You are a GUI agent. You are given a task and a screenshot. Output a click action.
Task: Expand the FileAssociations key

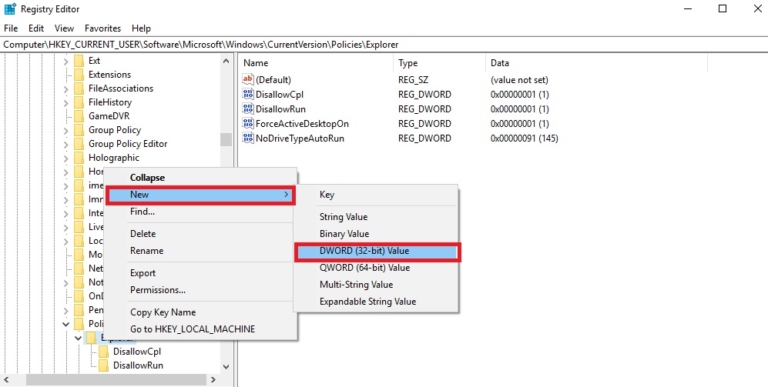66,89
